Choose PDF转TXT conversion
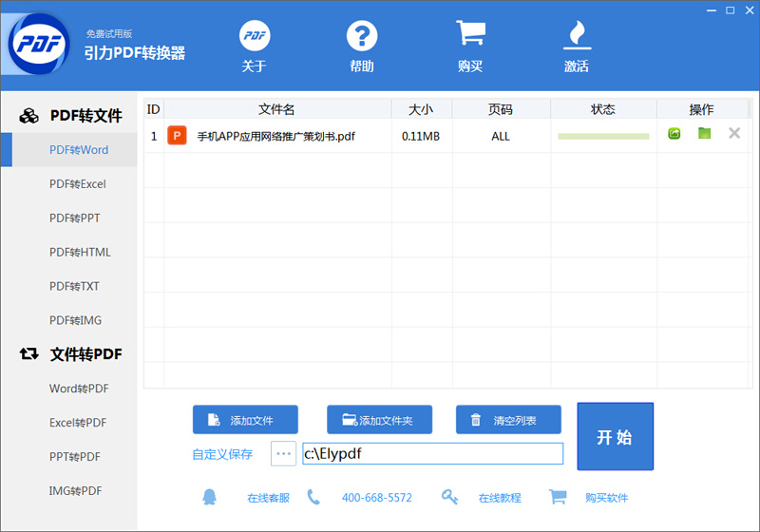 click(x=75, y=286)
